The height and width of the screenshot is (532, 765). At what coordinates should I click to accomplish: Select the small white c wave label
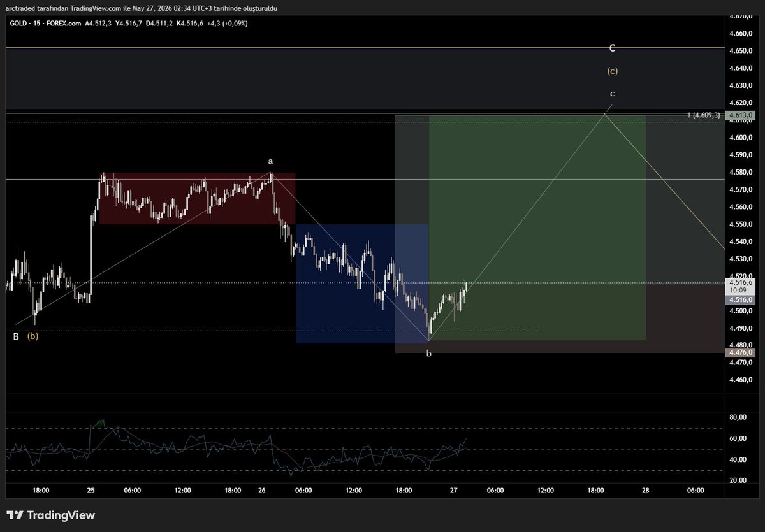point(612,94)
